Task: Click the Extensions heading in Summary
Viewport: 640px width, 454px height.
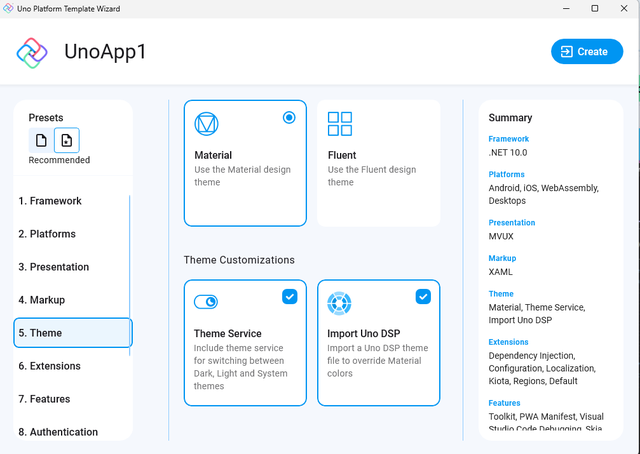Action: coord(511,342)
